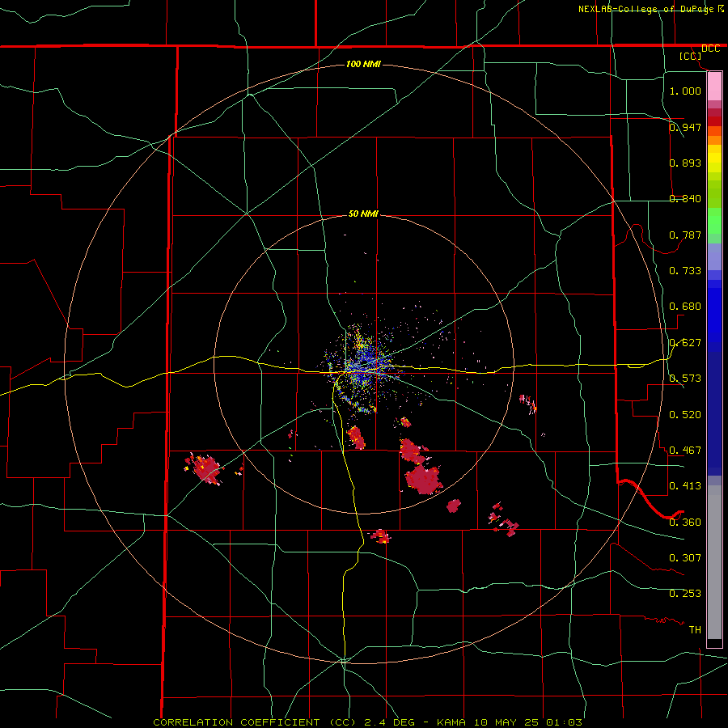Click the 0.680 scale value
728x728 pixels.
point(685,307)
